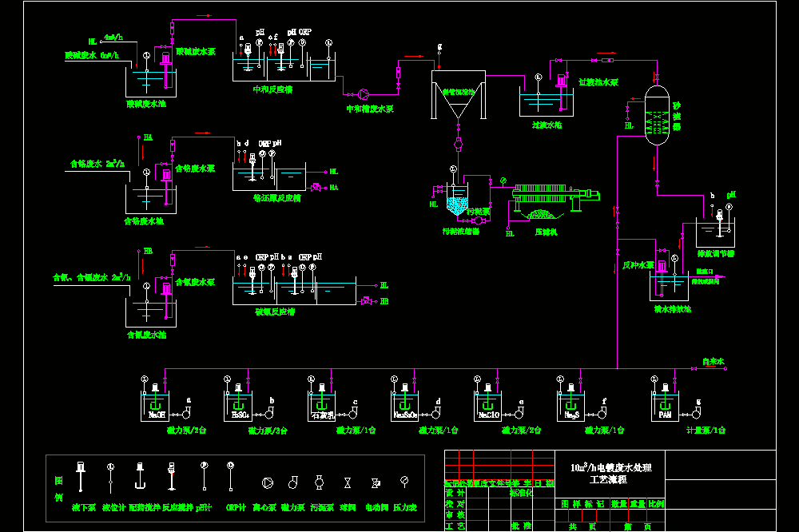Pick the 污泥泵 sludge pump legend symbol

[x=320, y=482]
